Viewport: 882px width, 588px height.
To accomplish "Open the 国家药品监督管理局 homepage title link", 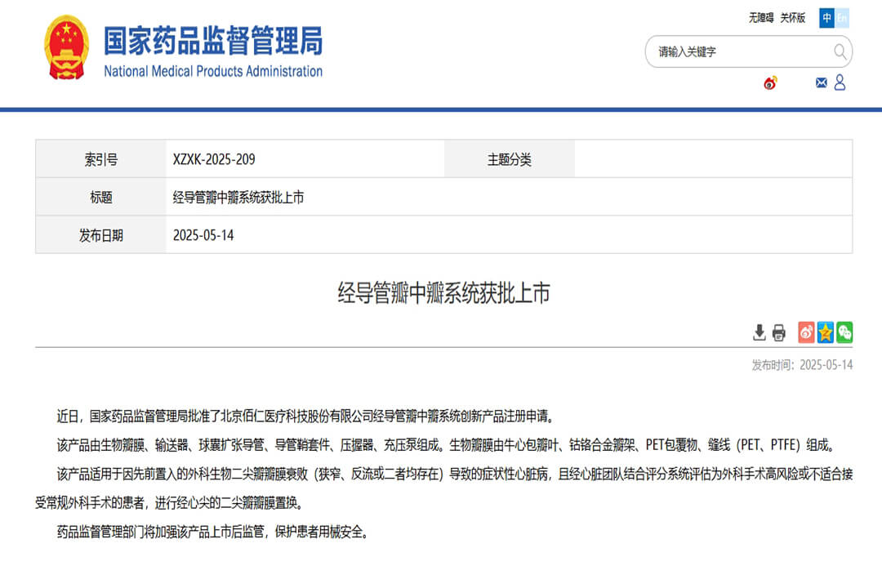I will click(213, 41).
